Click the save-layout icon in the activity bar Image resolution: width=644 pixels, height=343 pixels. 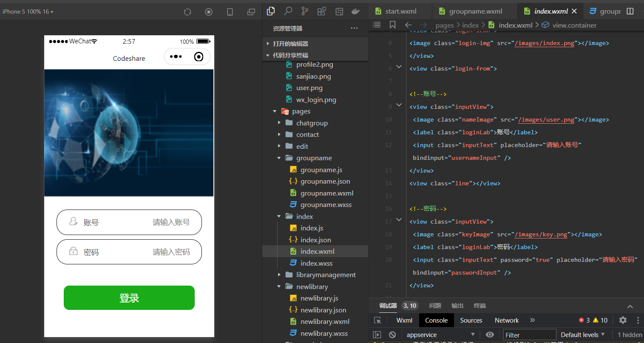tap(339, 11)
